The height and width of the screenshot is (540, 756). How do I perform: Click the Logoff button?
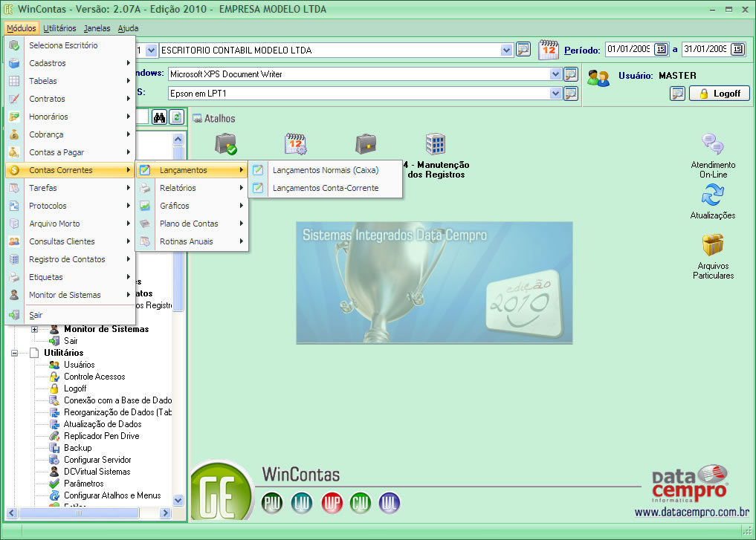point(720,94)
